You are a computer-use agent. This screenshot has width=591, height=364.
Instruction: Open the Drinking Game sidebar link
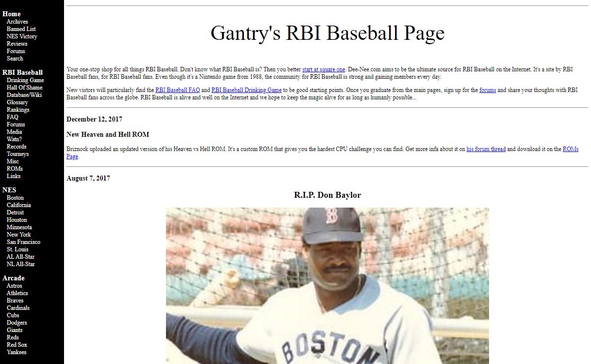click(x=25, y=80)
